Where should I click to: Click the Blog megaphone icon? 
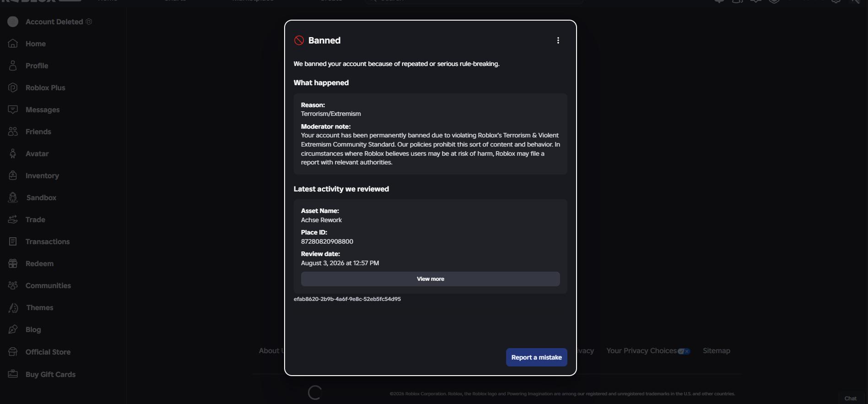(13, 329)
